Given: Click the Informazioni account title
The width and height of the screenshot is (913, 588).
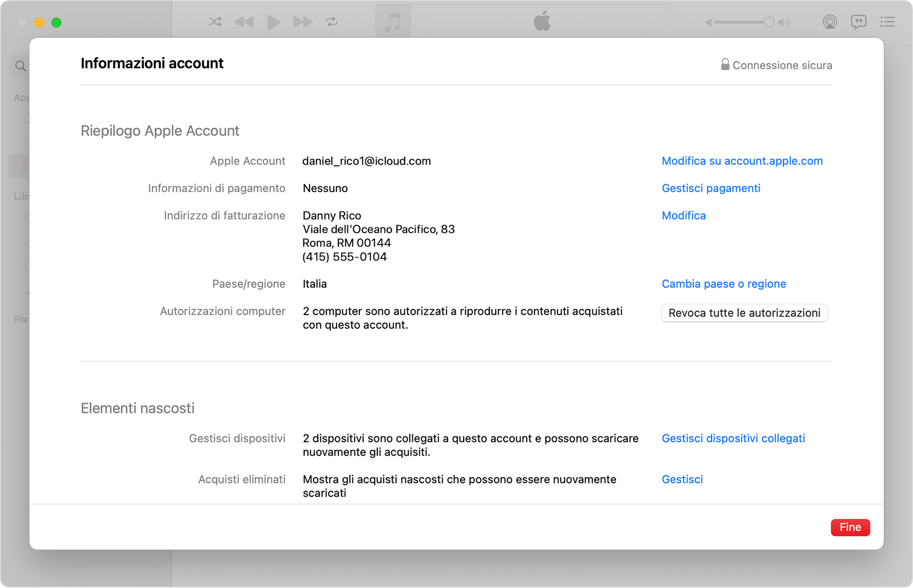Looking at the screenshot, I should pyautogui.click(x=152, y=63).
